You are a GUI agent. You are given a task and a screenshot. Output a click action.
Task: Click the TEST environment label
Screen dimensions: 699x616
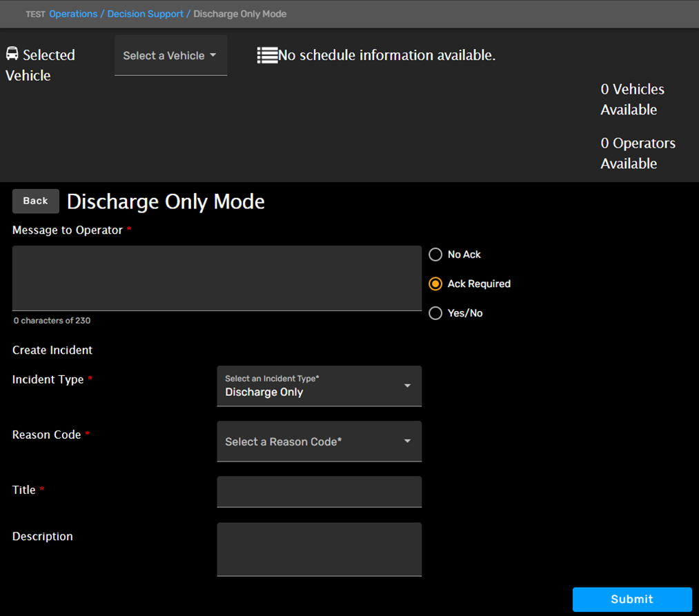[35, 14]
